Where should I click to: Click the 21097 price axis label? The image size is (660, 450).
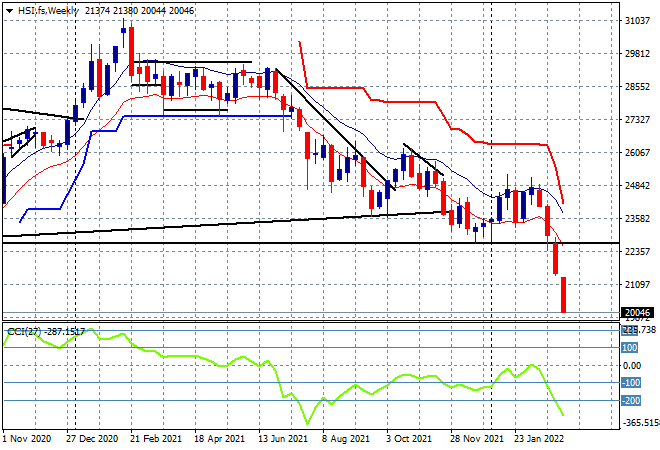click(637, 285)
